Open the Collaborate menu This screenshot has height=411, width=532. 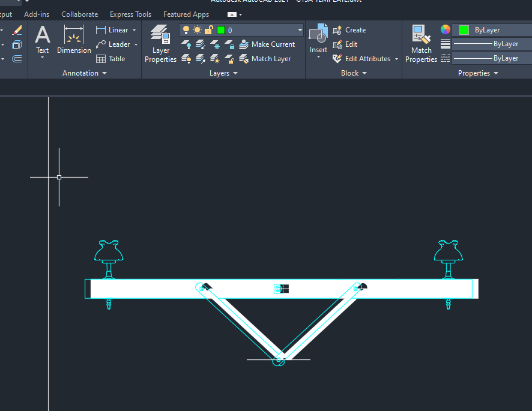(x=79, y=14)
